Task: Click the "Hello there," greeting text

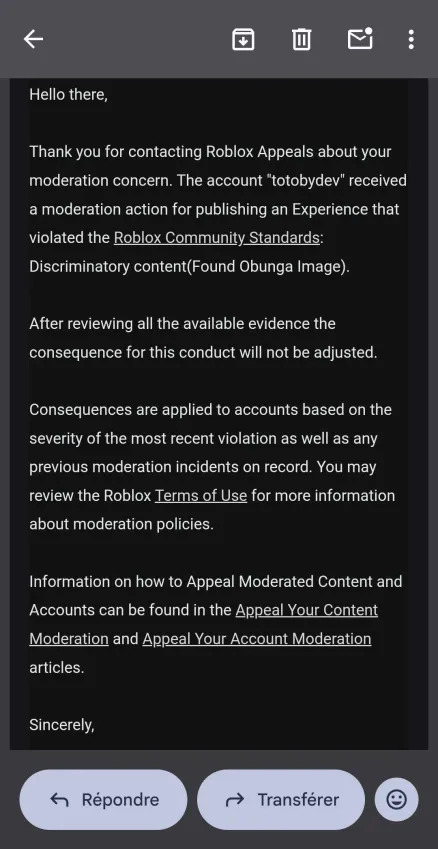Action: click(69, 95)
